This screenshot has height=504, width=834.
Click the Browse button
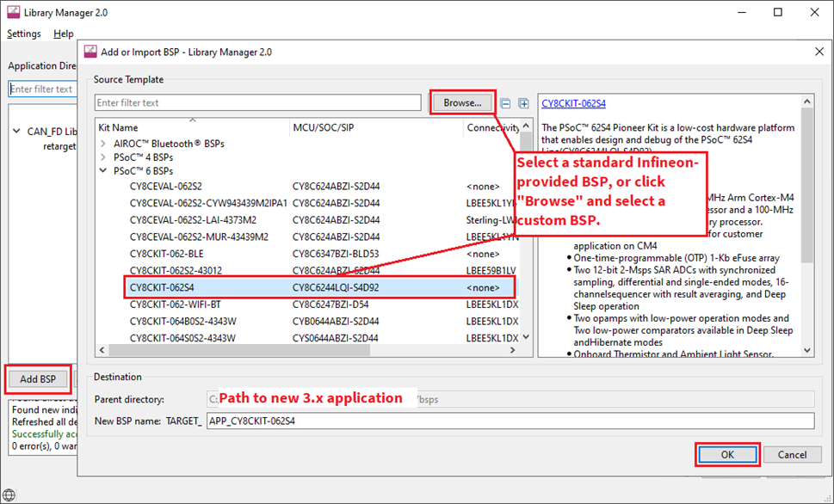pyautogui.click(x=462, y=102)
